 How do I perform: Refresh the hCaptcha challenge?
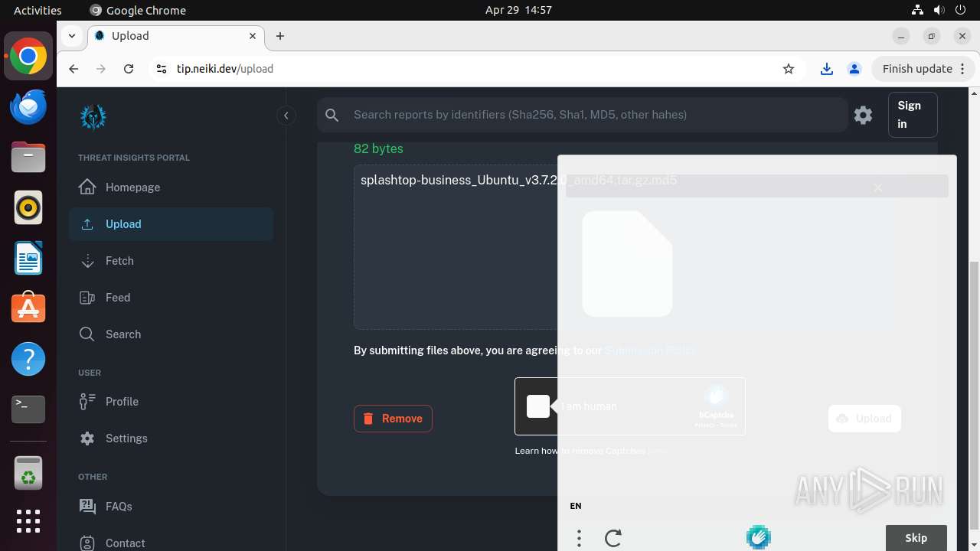pyautogui.click(x=613, y=538)
